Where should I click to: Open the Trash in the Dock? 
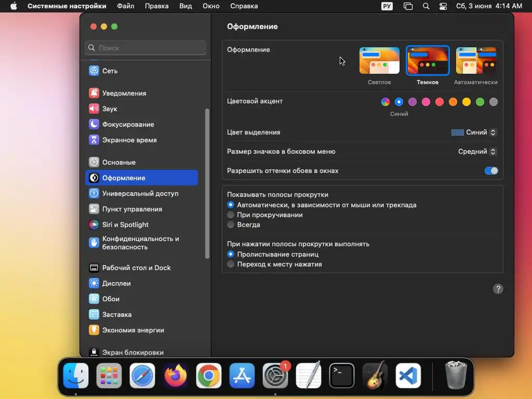[456, 375]
